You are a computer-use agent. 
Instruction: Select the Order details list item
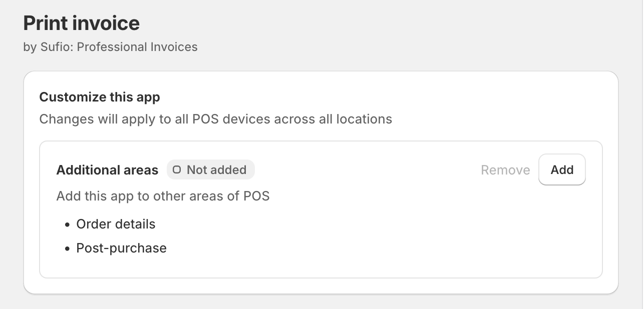(116, 224)
